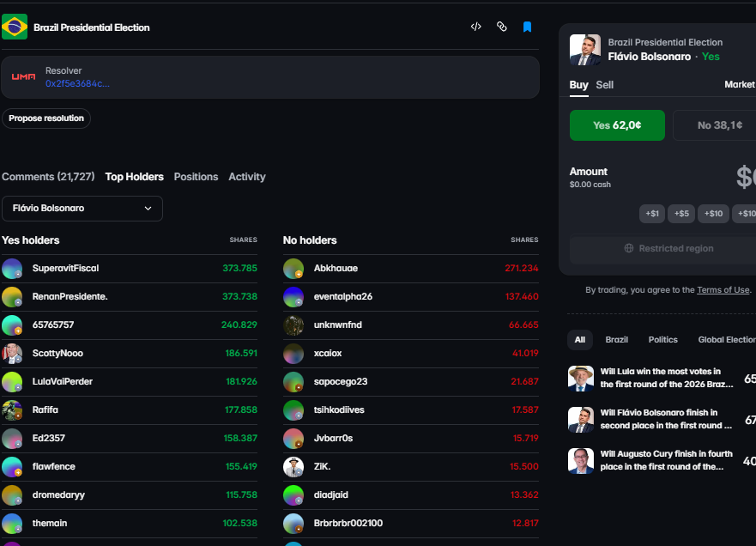Viewport: 756px width, 546px height.
Task: Switch to the Comments tab
Action: 48,177
